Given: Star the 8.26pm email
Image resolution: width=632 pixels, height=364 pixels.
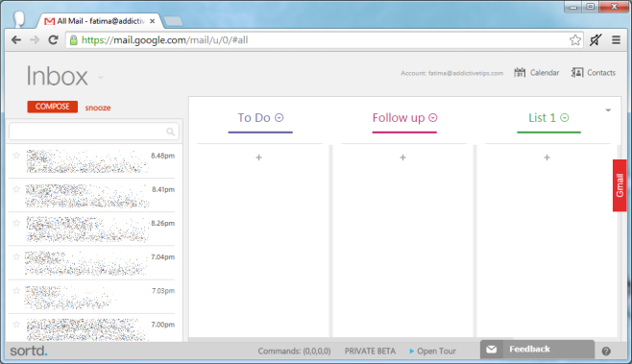Looking at the screenshot, I should click(x=16, y=223).
